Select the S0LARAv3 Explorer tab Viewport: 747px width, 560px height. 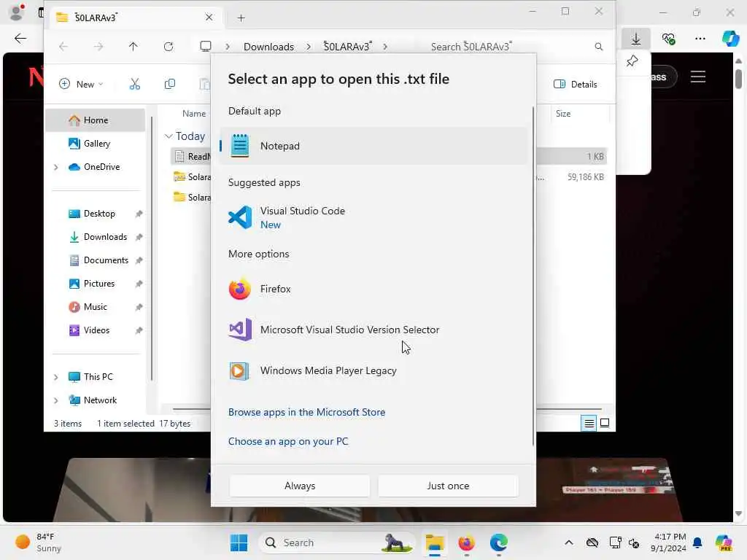(134, 17)
